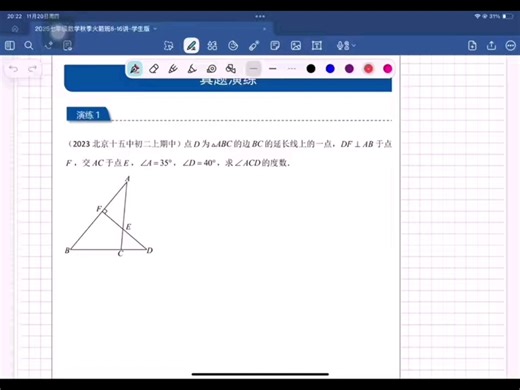Open the more options menu
The width and height of the screenshot is (520, 390).
click(x=511, y=46)
